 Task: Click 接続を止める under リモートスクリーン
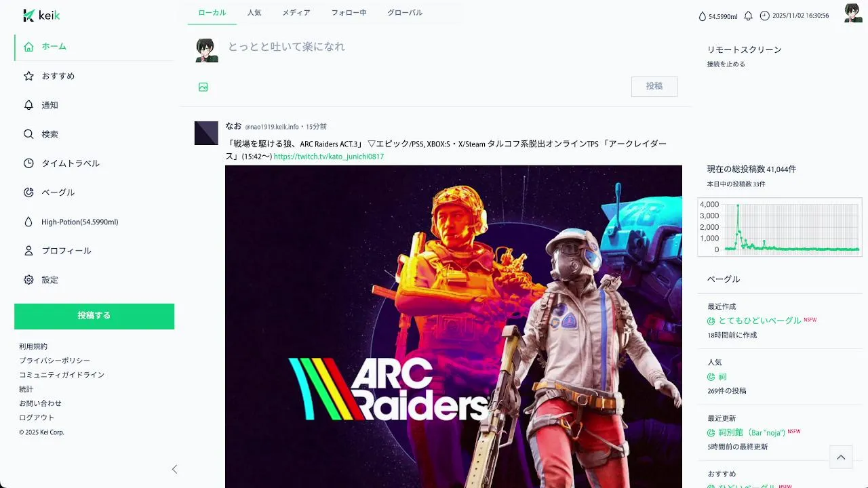[726, 64]
